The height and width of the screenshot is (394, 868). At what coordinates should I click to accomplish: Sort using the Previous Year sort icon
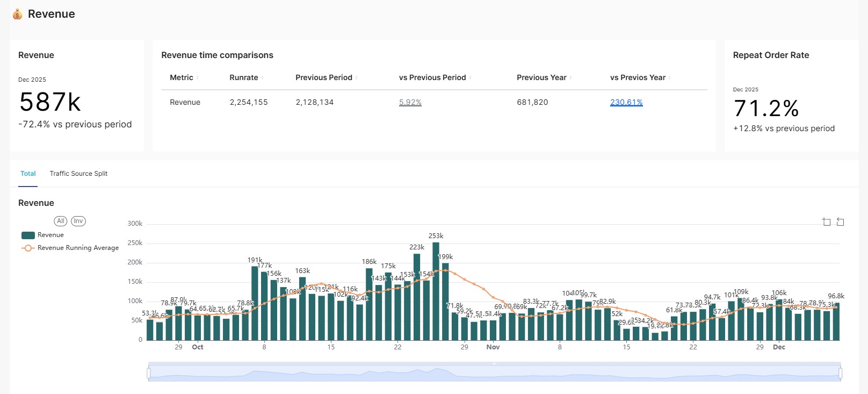(x=570, y=78)
